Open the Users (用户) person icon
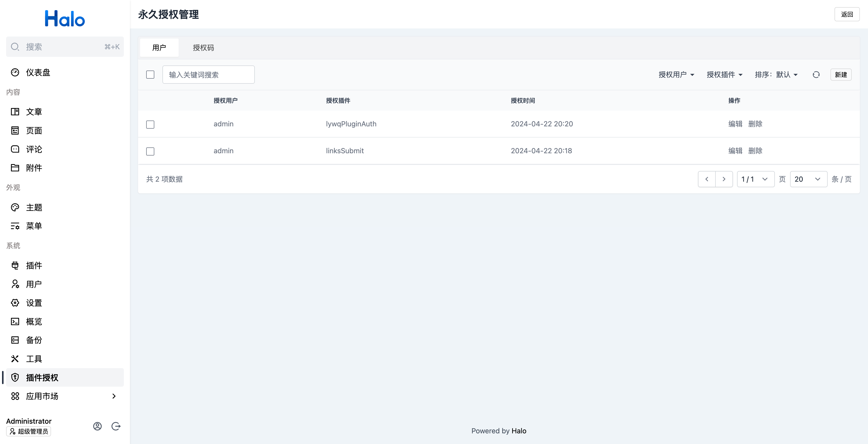This screenshot has height=444, width=868. click(x=15, y=284)
